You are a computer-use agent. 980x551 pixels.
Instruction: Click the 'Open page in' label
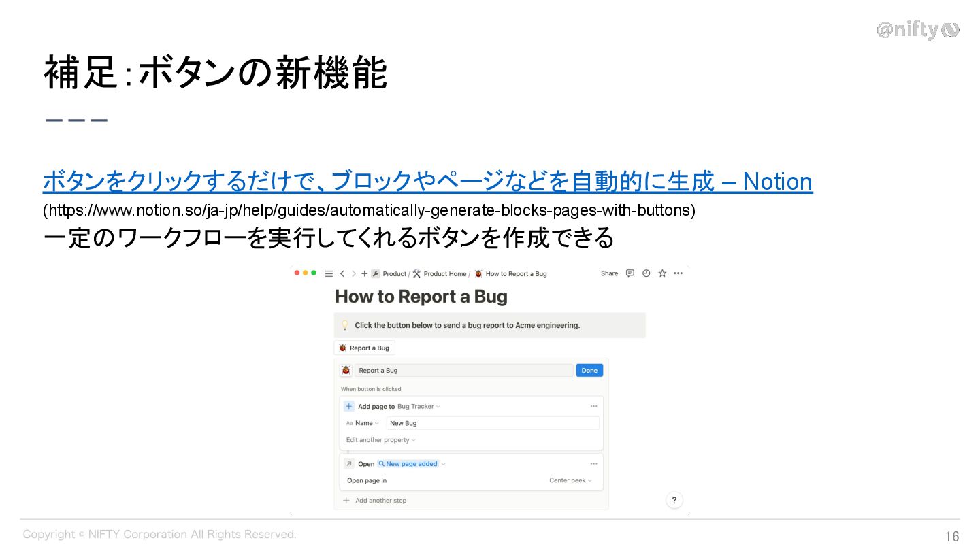(367, 480)
